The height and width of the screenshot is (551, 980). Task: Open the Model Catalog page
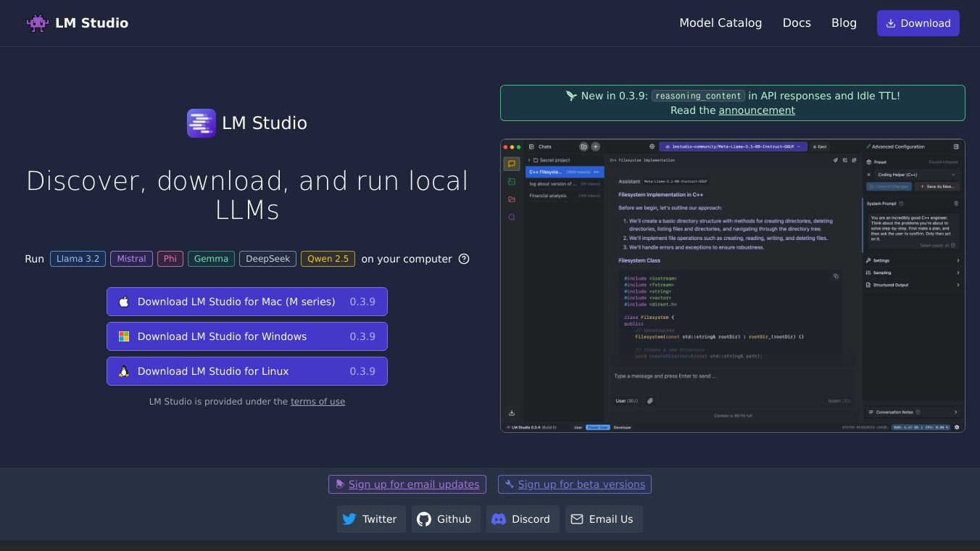720,23
